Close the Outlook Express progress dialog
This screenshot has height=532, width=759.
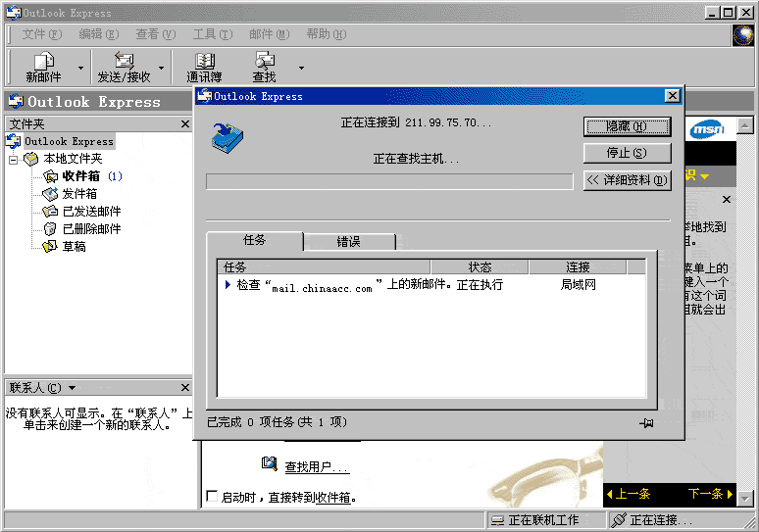coord(673,96)
